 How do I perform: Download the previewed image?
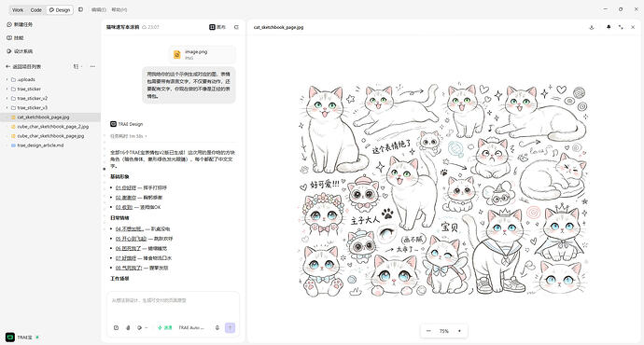(x=592, y=27)
